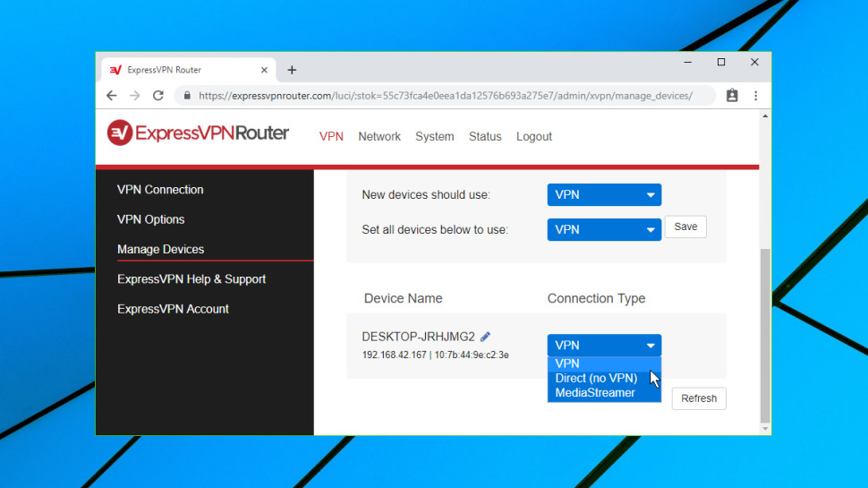This screenshot has width=868, height=488.
Task: Close the browser window
Action: pos(754,62)
